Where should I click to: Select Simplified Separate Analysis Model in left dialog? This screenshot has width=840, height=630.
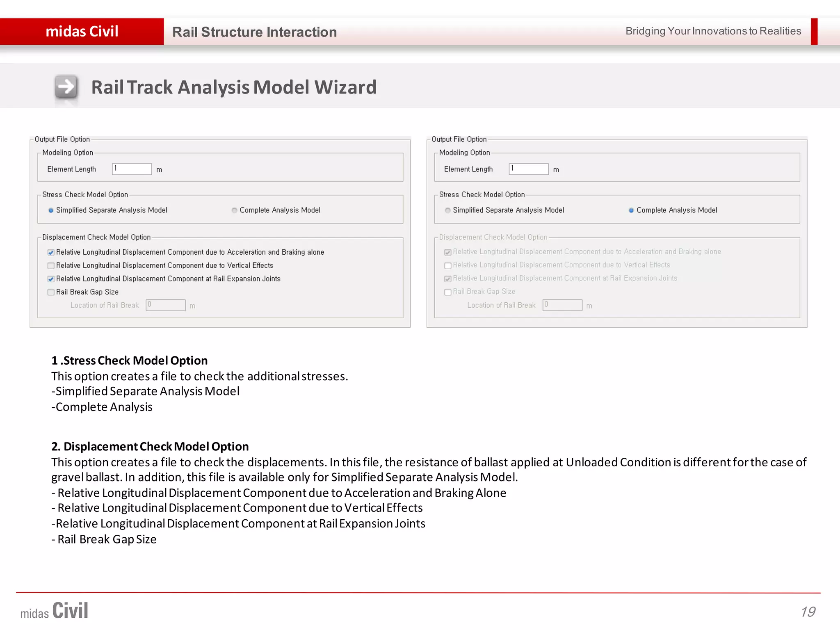(51, 210)
